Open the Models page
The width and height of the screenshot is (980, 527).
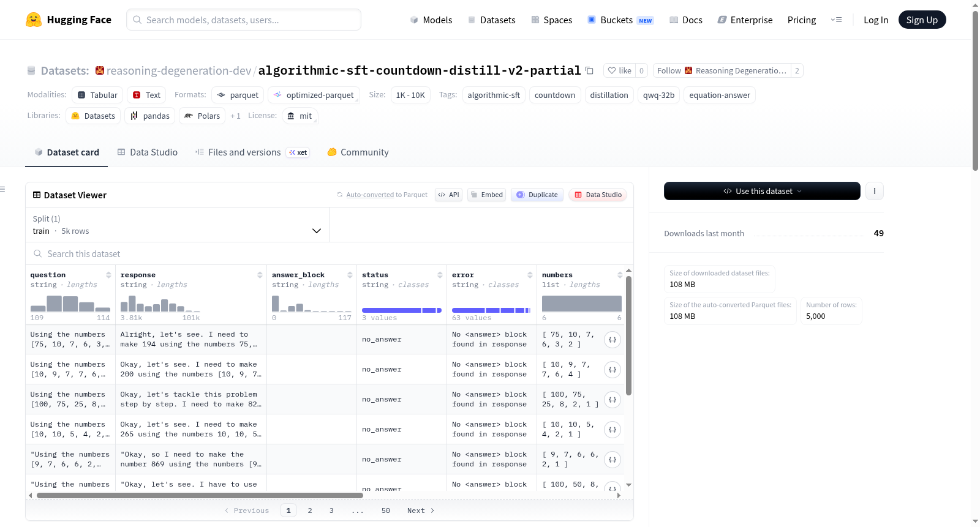pos(431,20)
